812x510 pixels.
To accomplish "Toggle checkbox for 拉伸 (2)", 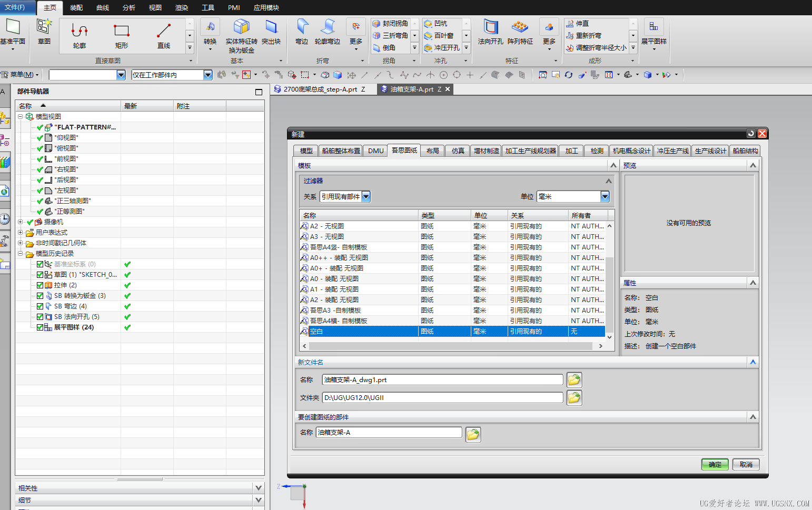I will [x=40, y=285].
